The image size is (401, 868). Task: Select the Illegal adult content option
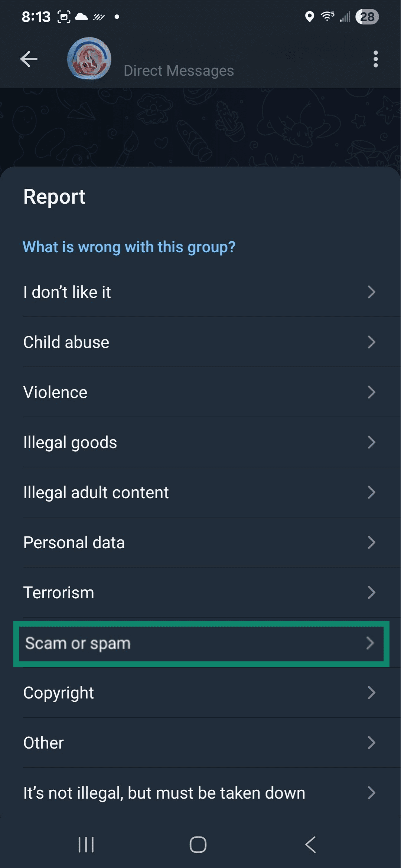tap(200, 492)
